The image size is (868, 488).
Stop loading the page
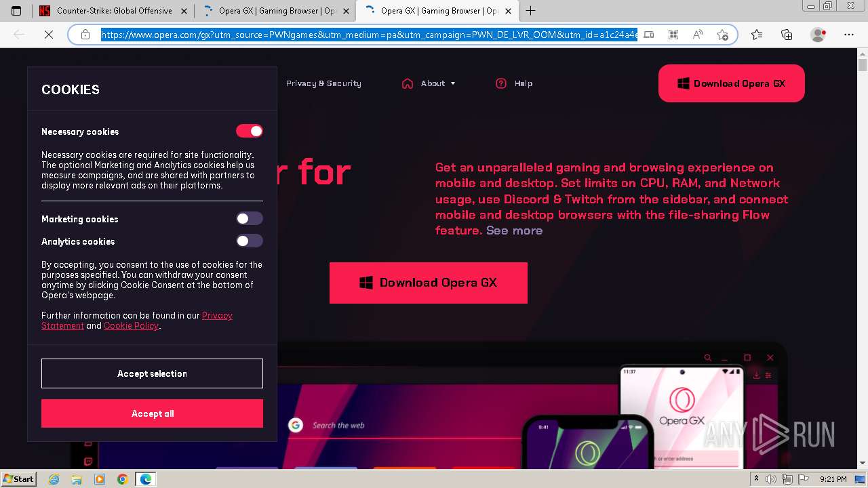pyautogui.click(x=49, y=35)
